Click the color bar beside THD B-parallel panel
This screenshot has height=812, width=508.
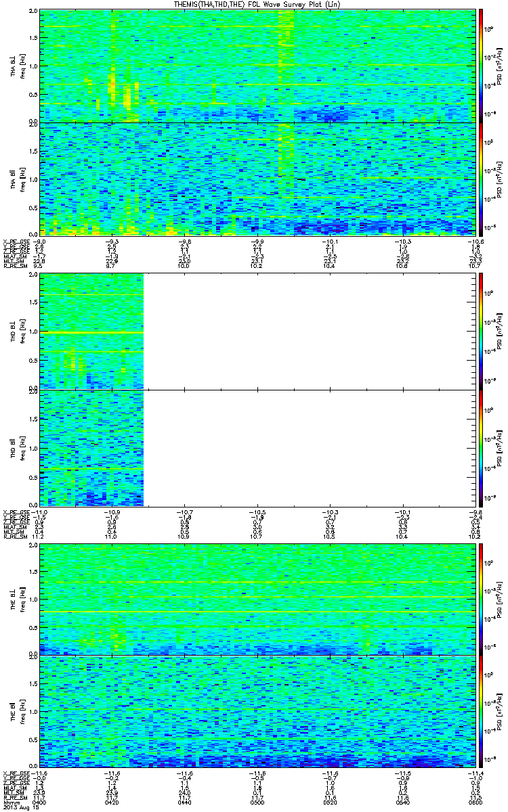pos(481,448)
